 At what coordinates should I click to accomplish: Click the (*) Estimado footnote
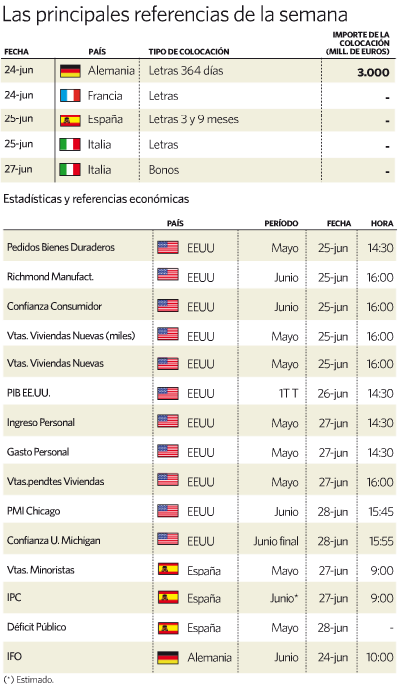tap(28, 680)
